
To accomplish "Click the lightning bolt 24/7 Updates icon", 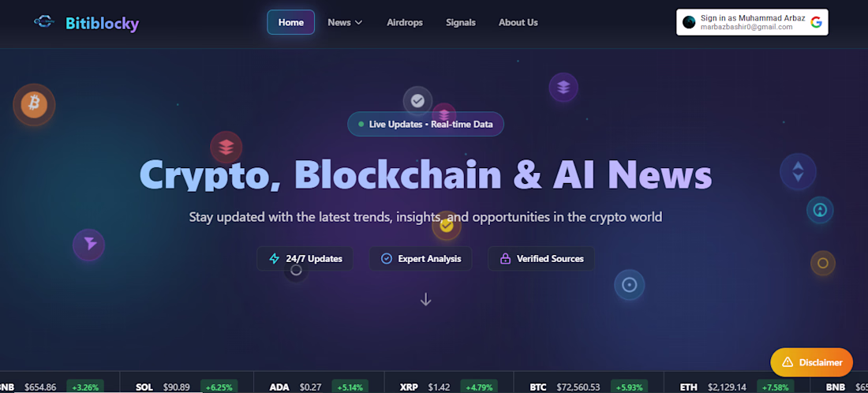I will [274, 259].
